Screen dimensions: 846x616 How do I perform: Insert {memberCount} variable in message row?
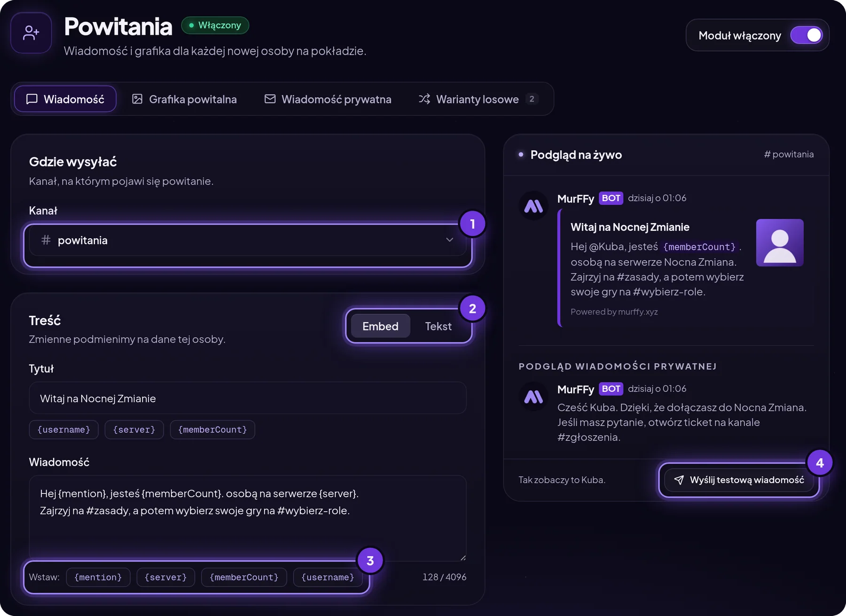[244, 577]
